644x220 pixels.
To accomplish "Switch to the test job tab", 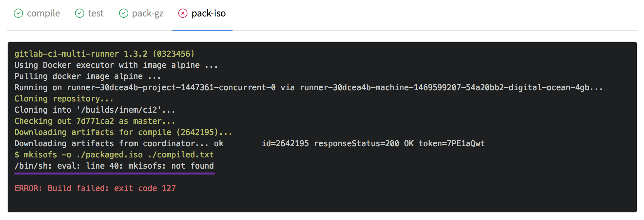I will (x=96, y=13).
